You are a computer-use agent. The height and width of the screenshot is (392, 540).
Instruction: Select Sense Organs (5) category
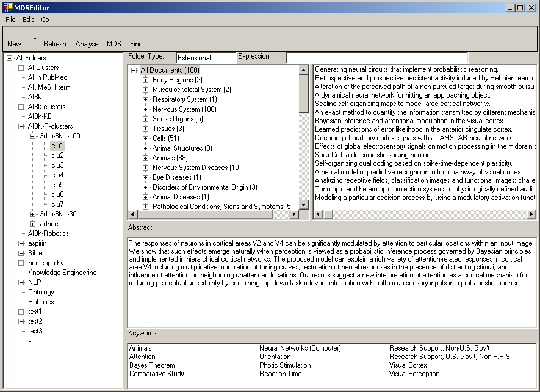pyautogui.click(x=178, y=119)
